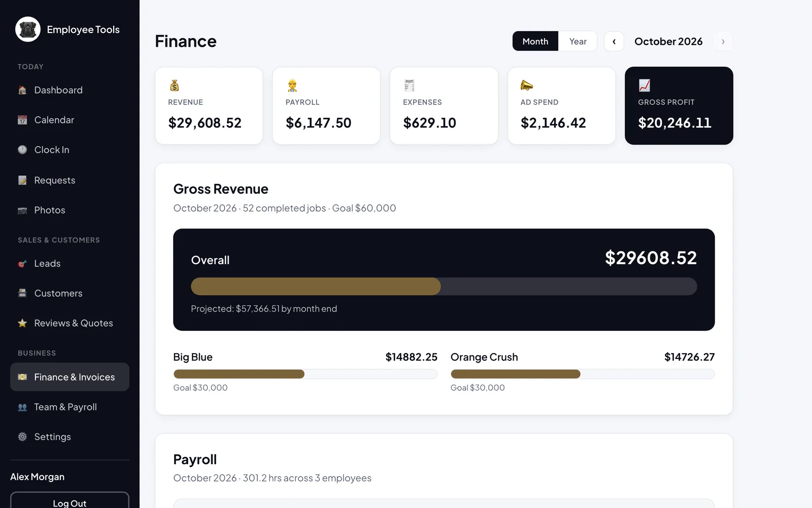Click the money bag Revenue icon

(x=175, y=85)
